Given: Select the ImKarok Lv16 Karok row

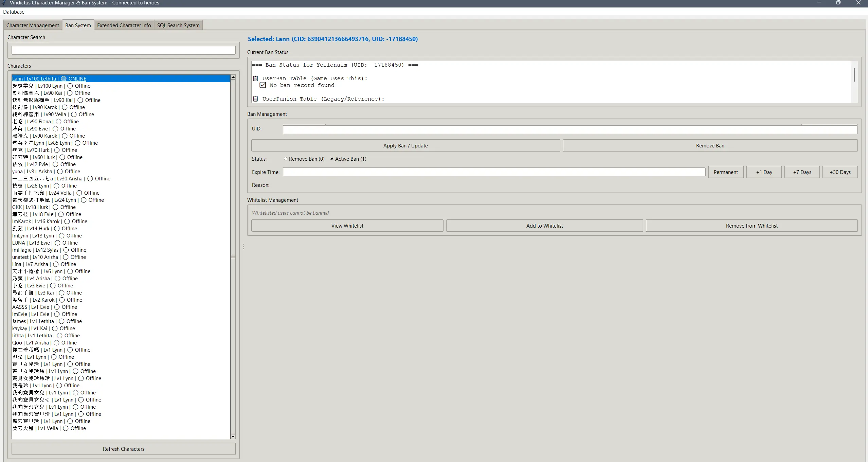Looking at the screenshot, I should click(x=121, y=221).
